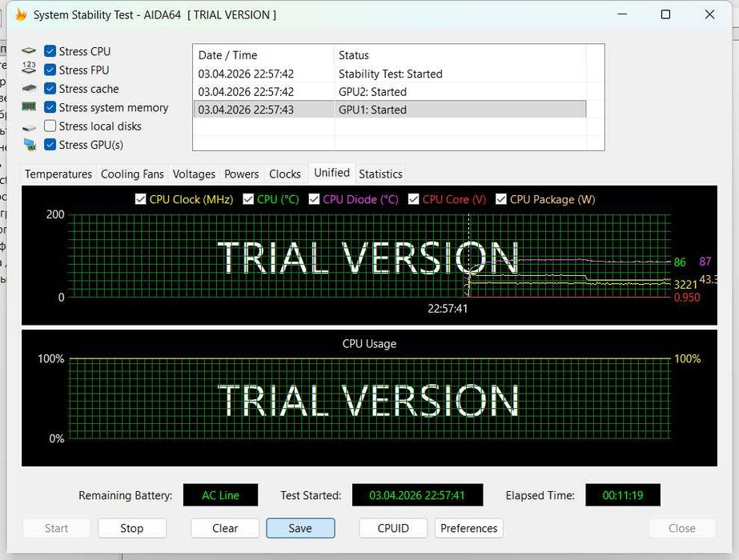Uncheck the Stress FPU checkbox
739x560 pixels.
tap(50, 70)
